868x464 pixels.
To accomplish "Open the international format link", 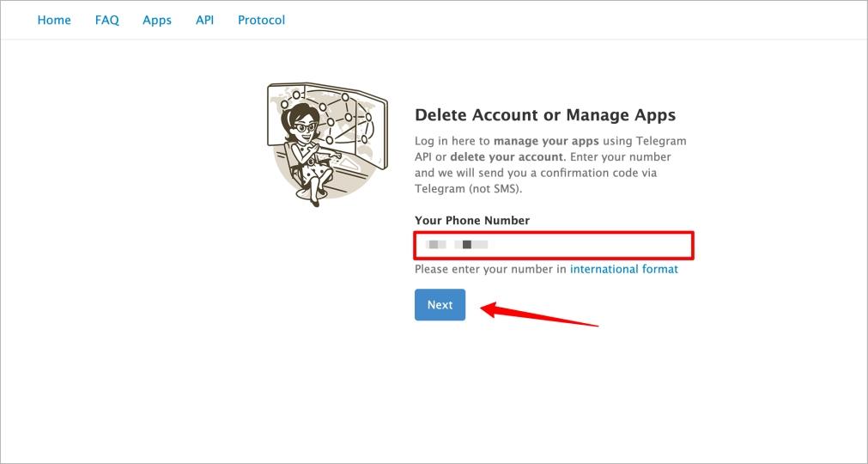I will [x=623, y=269].
